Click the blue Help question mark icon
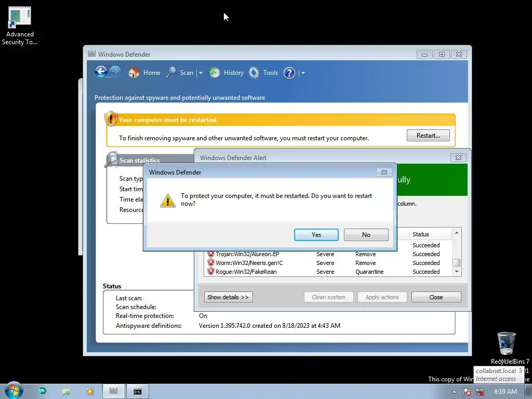The image size is (532, 399). [289, 73]
